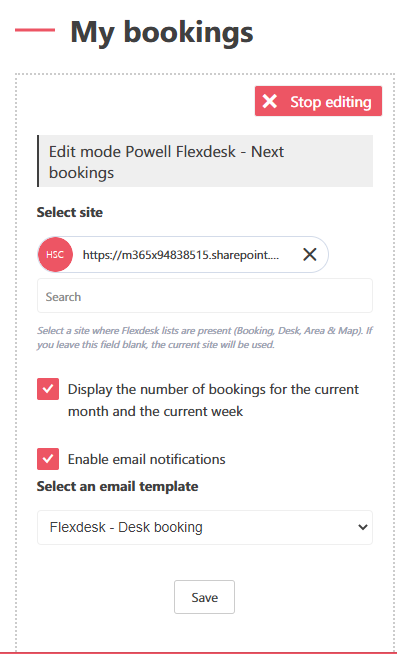Image resolution: width=397 pixels, height=654 pixels.
Task: Click the My bookings heading
Action: (x=162, y=31)
